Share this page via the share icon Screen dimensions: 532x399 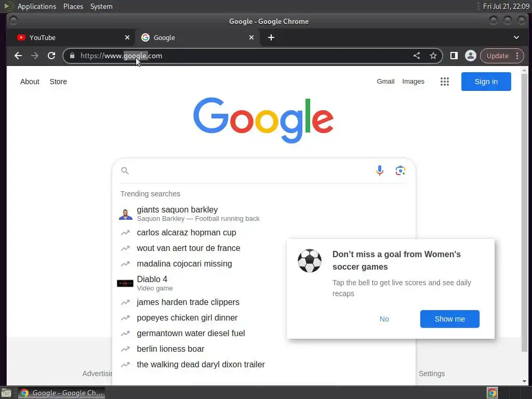click(417, 56)
